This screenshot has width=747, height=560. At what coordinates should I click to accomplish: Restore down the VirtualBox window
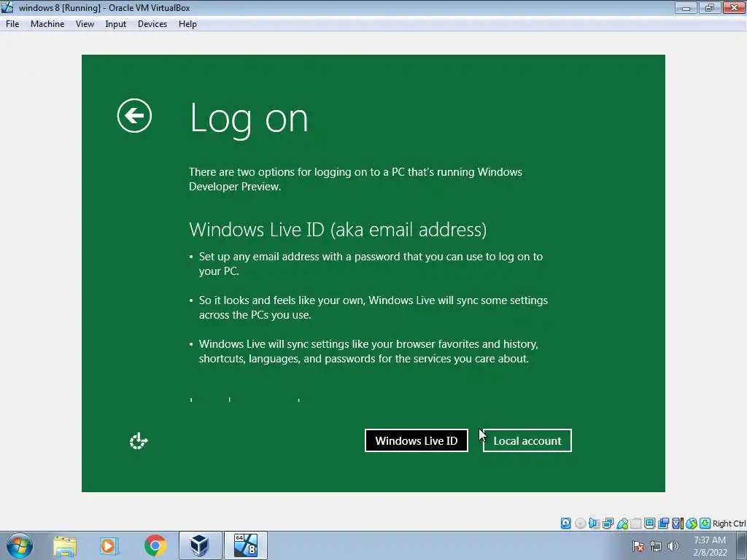(709, 7)
